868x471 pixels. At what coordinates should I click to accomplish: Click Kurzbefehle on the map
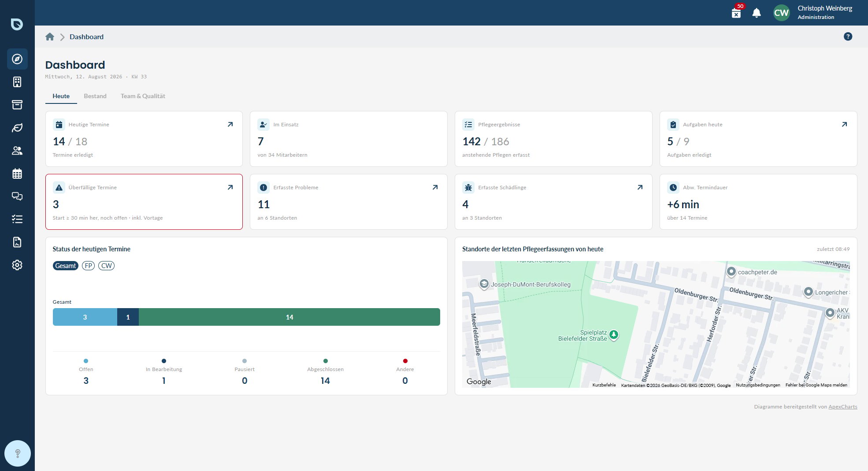pos(604,385)
